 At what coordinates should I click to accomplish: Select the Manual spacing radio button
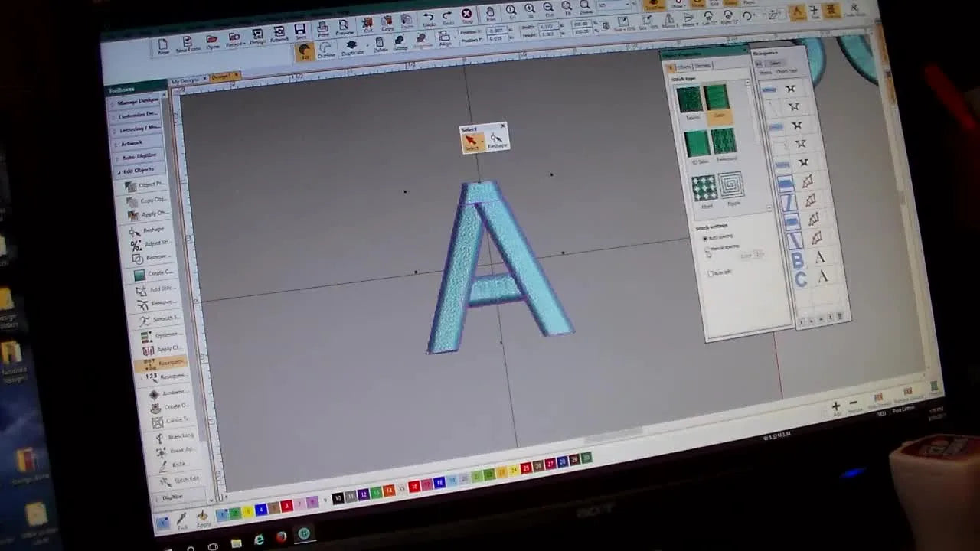(x=707, y=250)
